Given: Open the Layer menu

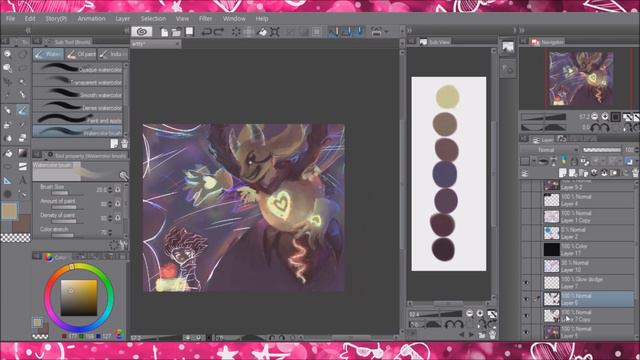Looking at the screenshot, I should pyautogui.click(x=122, y=19).
